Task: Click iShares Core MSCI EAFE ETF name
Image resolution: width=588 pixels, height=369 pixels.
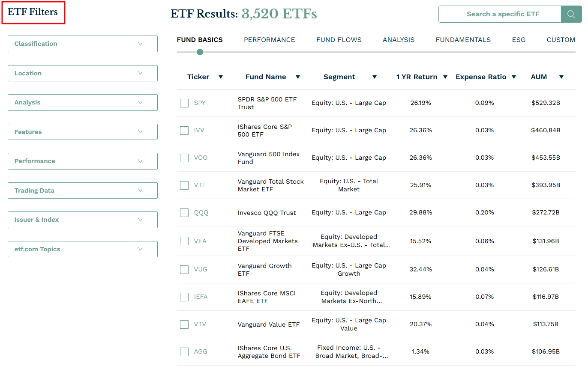Action: (267, 297)
